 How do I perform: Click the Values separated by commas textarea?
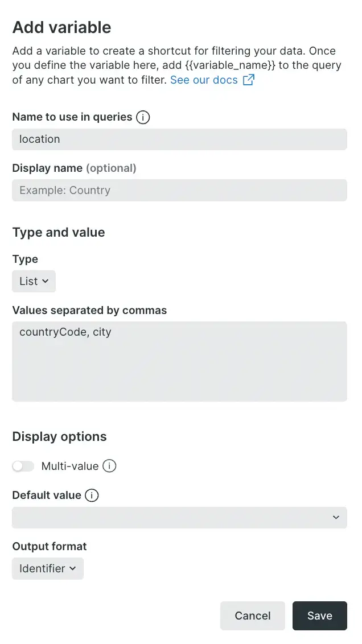[179, 361]
